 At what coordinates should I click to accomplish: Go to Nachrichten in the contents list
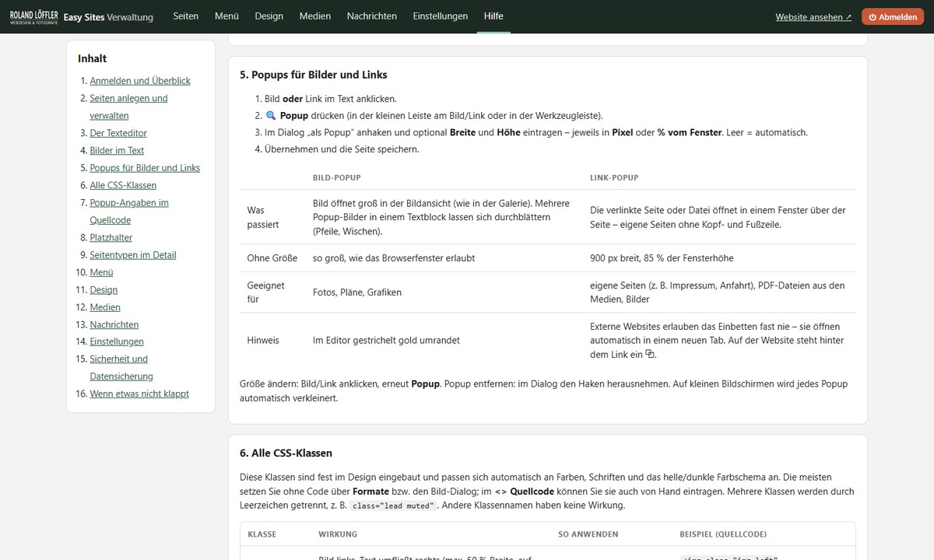point(114,324)
